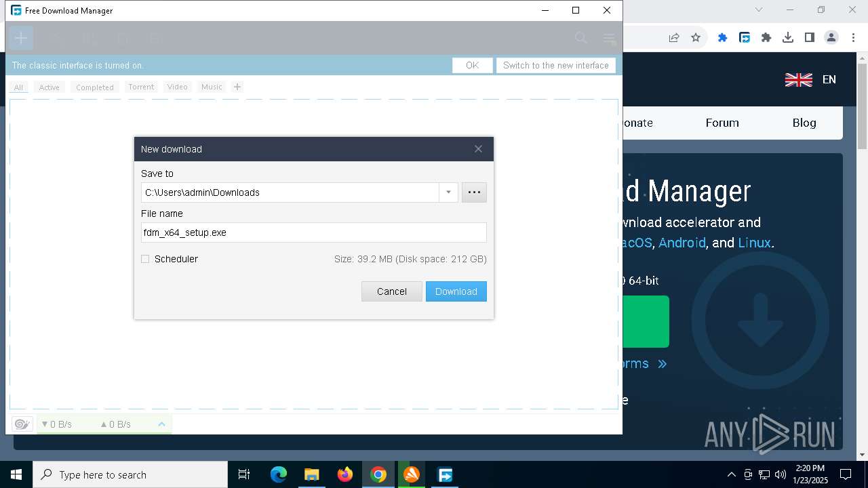Click the Windows search box
The image size is (868, 488).
[x=130, y=474]
